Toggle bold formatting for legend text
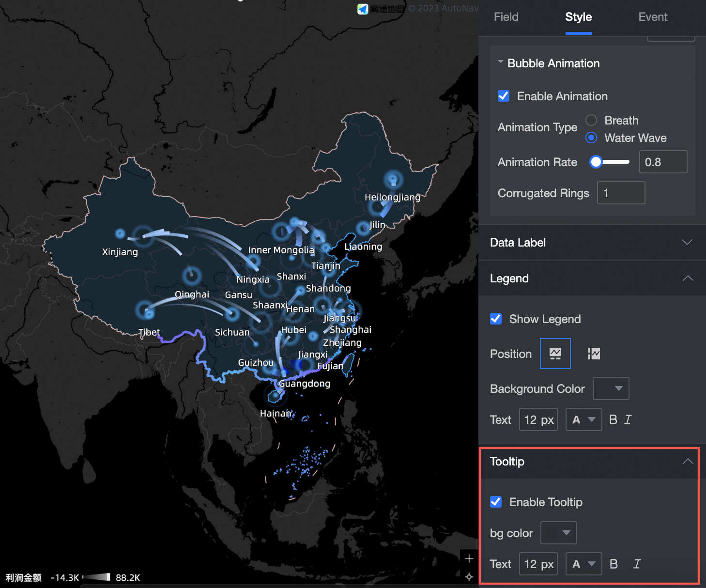This screenshot has height=588, width=706. point(613,419)
